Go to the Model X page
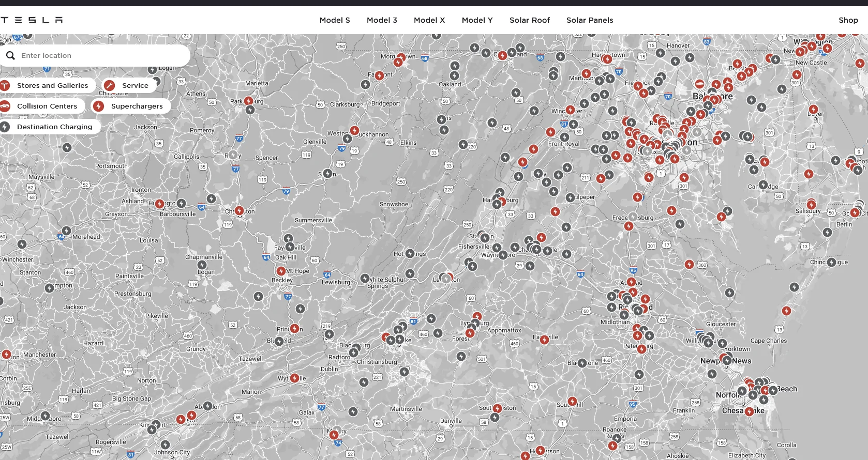Image resolution: width=868 pixels, height=460 pixels. [429, 20]
